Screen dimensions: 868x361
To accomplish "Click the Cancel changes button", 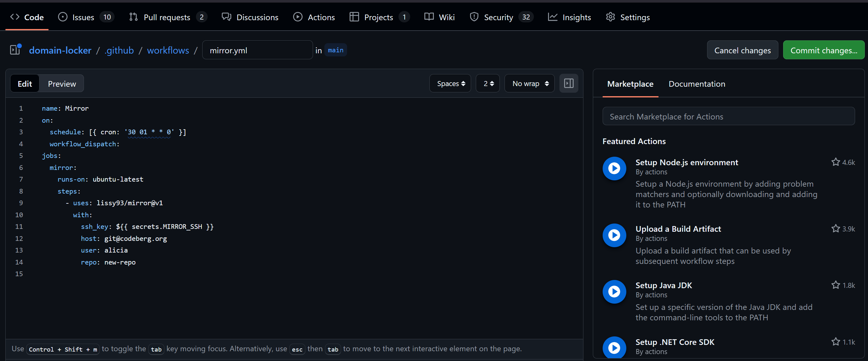I will pyautogui.click(x=742, y=50).
